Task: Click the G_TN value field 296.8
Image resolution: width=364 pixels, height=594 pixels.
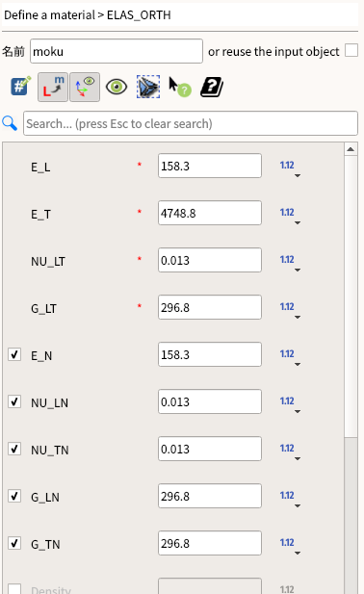Action: [x=210, y=543]
